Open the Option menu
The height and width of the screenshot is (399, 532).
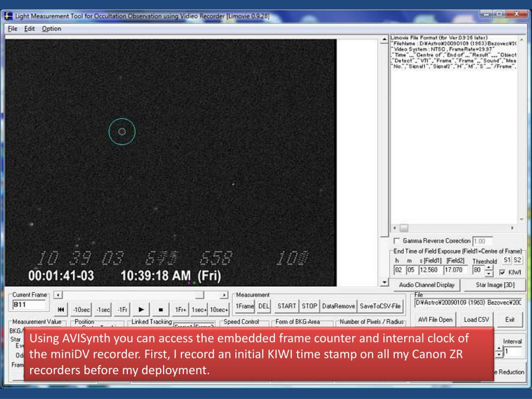point(51,29)
